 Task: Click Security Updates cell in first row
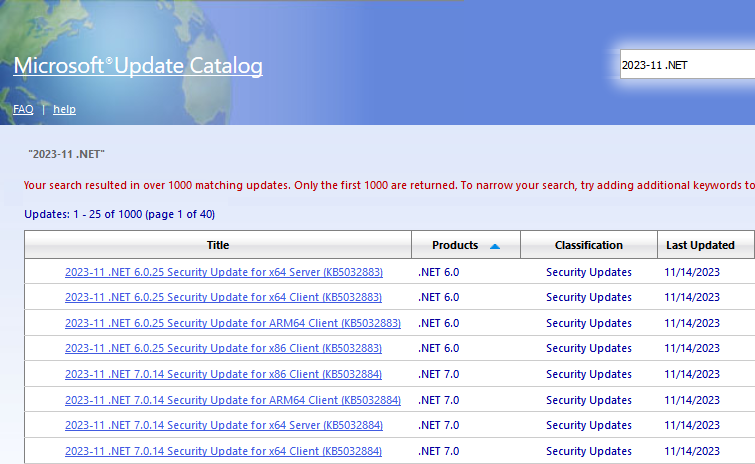(x=589, y=272)
